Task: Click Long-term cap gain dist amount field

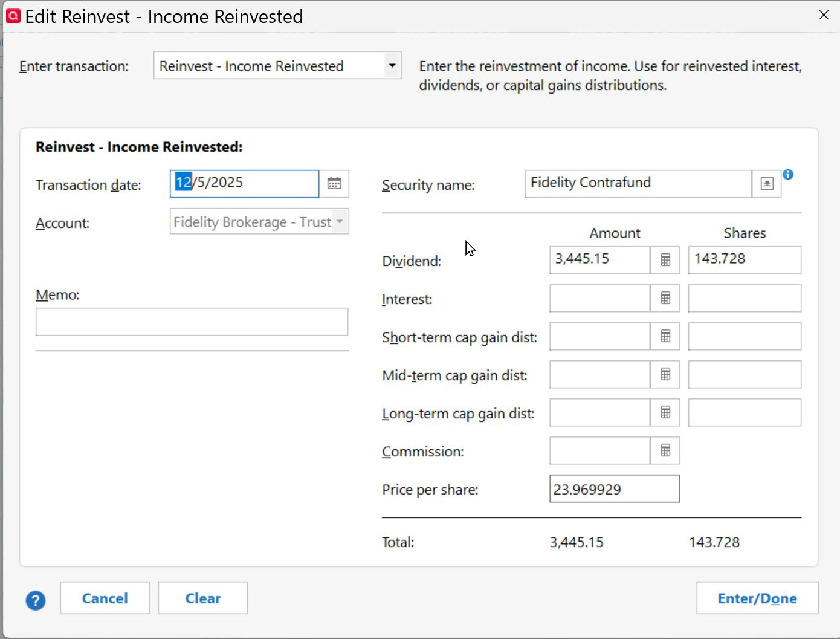Action: click(x=599, y=412)
